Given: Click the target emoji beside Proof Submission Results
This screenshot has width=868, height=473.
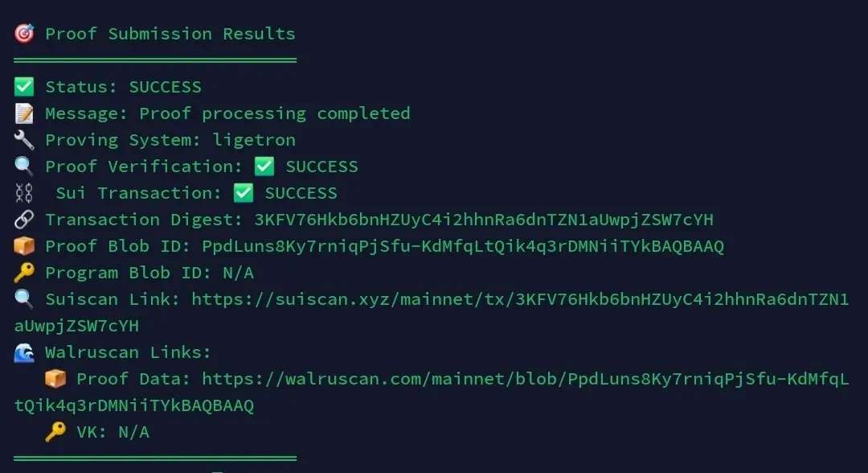Looking at the screenshot, I should click(24, 34).
